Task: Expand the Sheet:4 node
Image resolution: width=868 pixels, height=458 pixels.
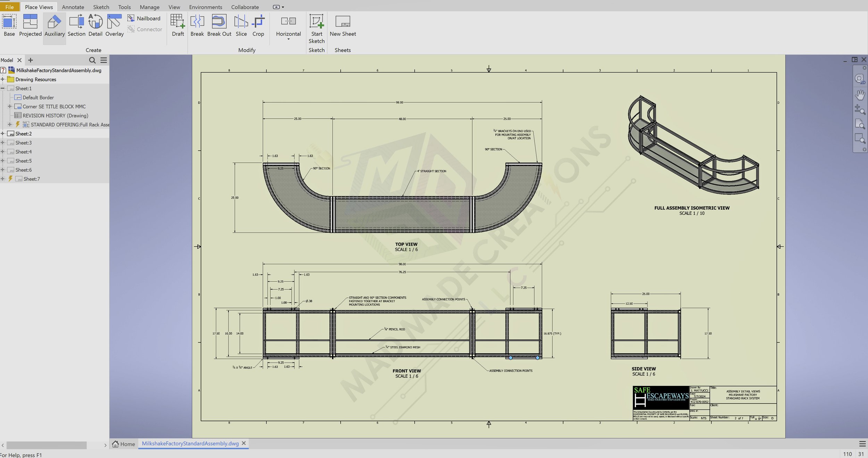Action: (2, 152)
